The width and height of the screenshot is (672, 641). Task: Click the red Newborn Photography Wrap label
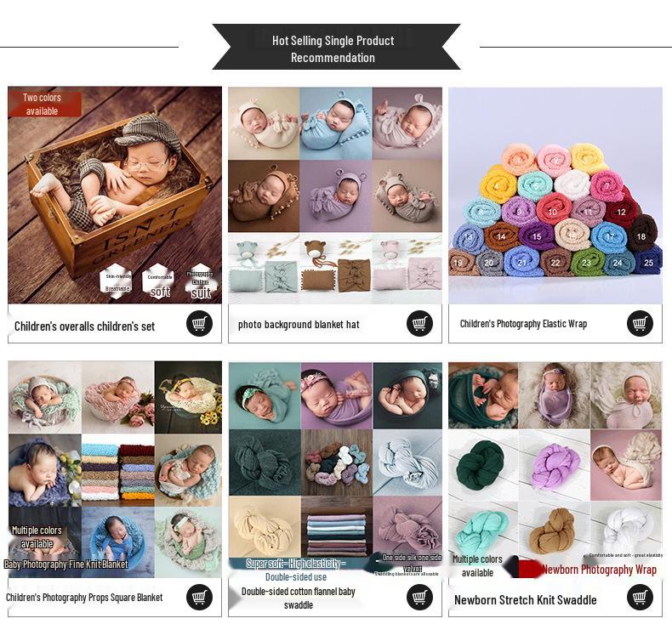(x=599, y=570)
